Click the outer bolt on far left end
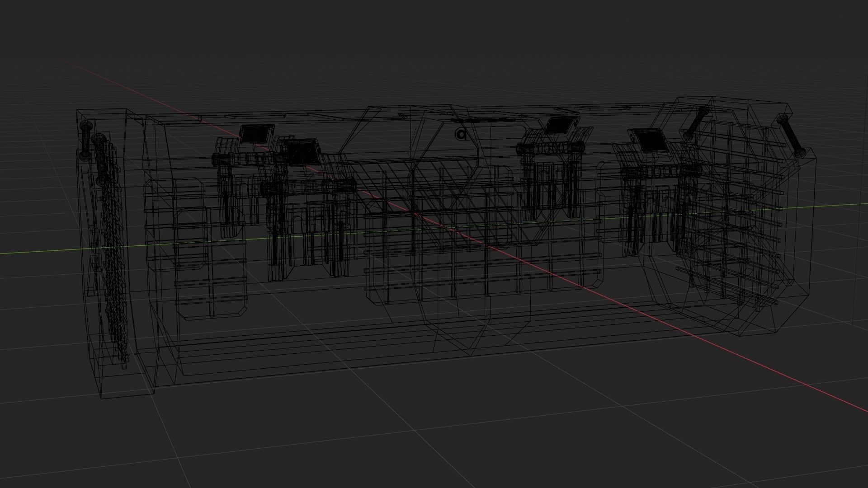 [x=85, y=140]
